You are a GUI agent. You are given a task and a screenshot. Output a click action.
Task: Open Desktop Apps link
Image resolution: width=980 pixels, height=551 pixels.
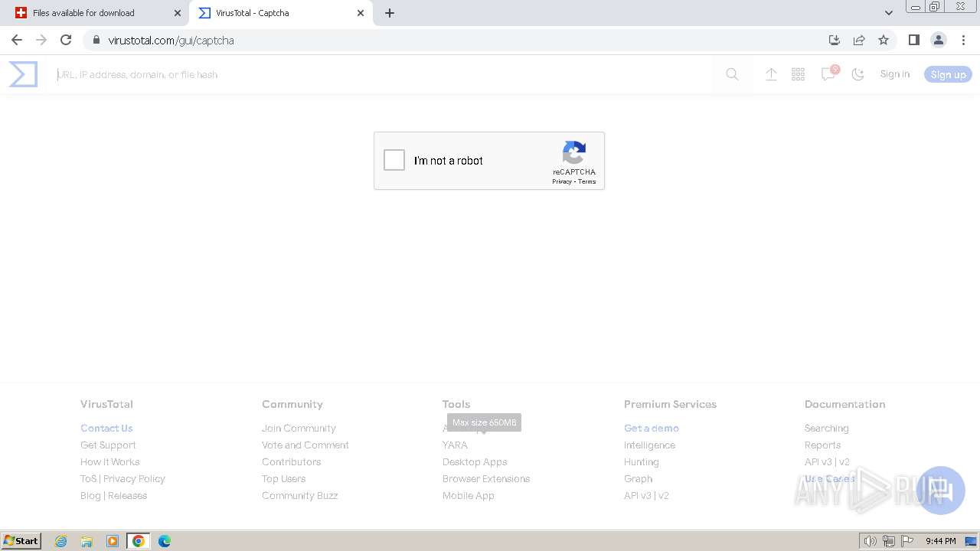pyautogui.click(x=475, y=461)
